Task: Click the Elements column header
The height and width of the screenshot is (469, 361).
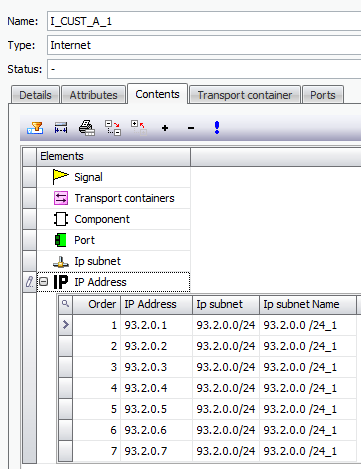Action: (114, 156)
